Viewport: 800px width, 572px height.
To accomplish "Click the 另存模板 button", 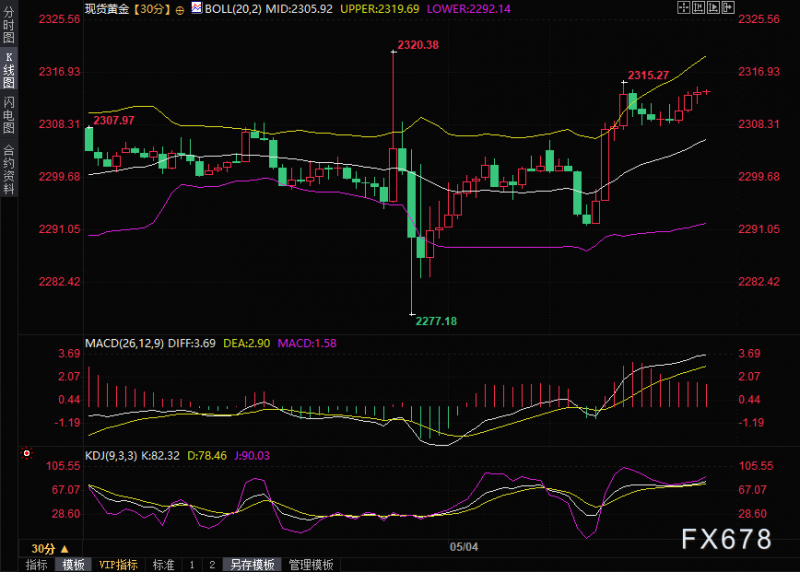I will [x=252, y=565].
